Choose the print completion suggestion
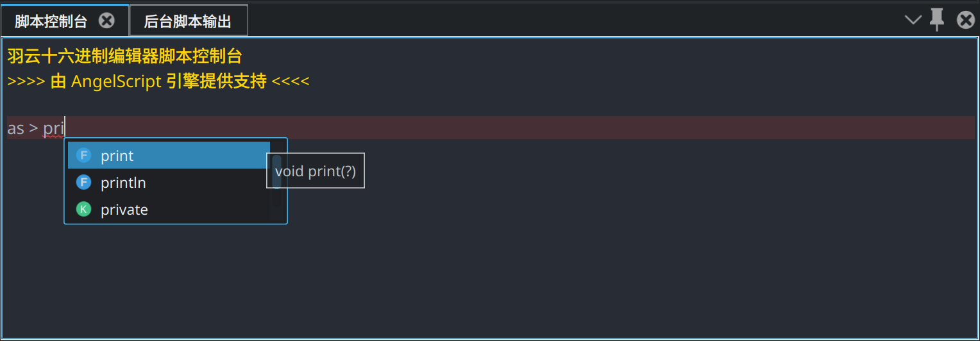 (117, 156)
